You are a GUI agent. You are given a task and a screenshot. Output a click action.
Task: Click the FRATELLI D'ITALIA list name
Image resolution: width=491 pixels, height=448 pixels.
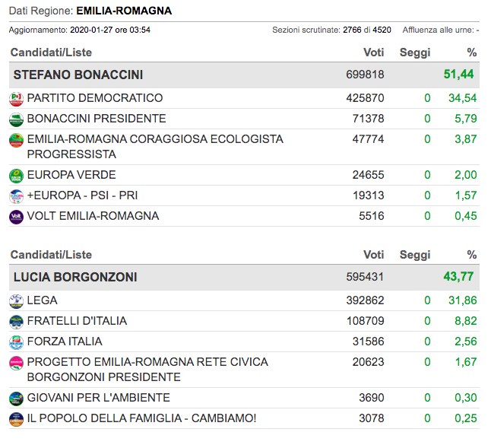[x=77, y=321]
